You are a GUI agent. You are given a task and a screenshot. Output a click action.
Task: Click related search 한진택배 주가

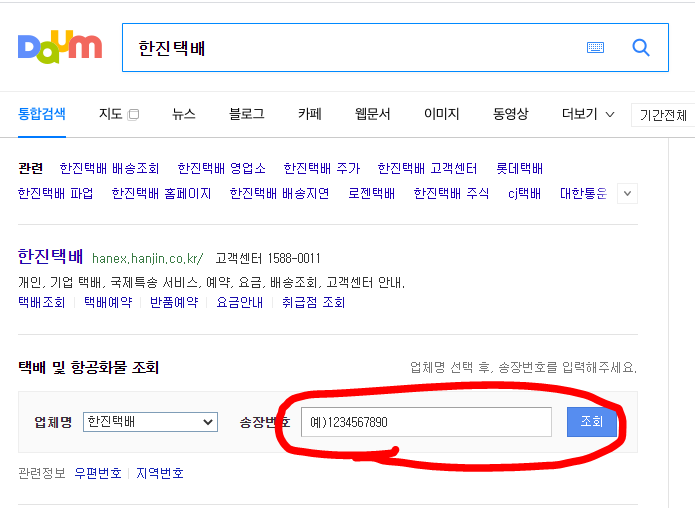[322, 168]
